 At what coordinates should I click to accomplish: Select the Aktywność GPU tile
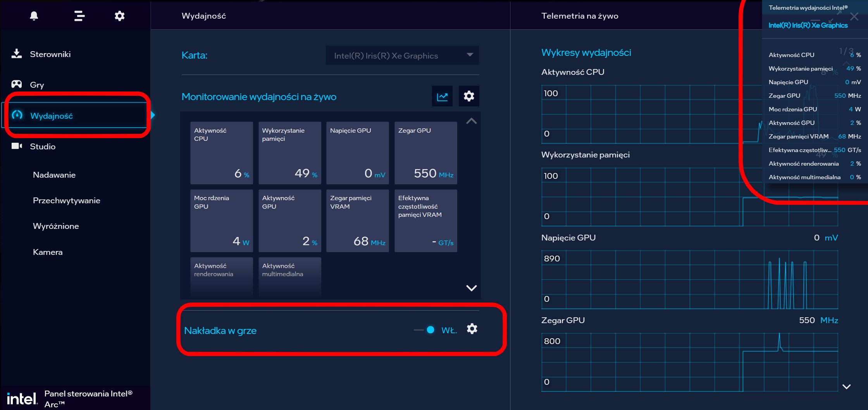click(x=290, y=221)
